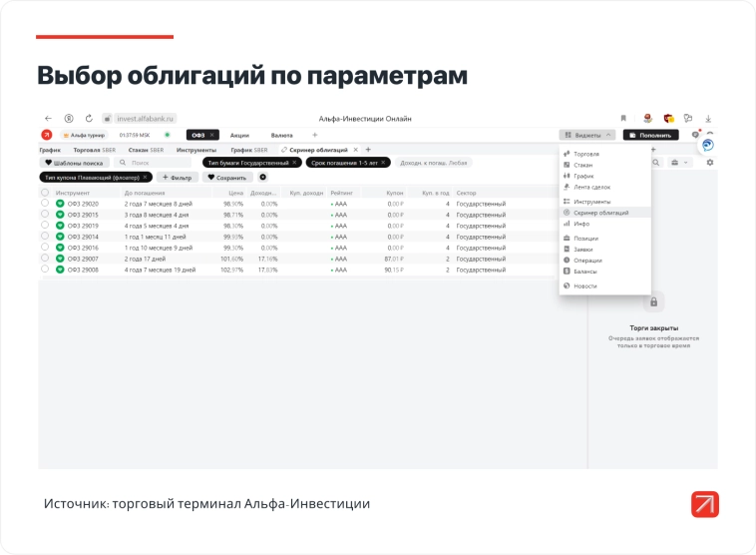Choose Балансы in the widgets menu
756x555 pixels.
coord(605,272)
